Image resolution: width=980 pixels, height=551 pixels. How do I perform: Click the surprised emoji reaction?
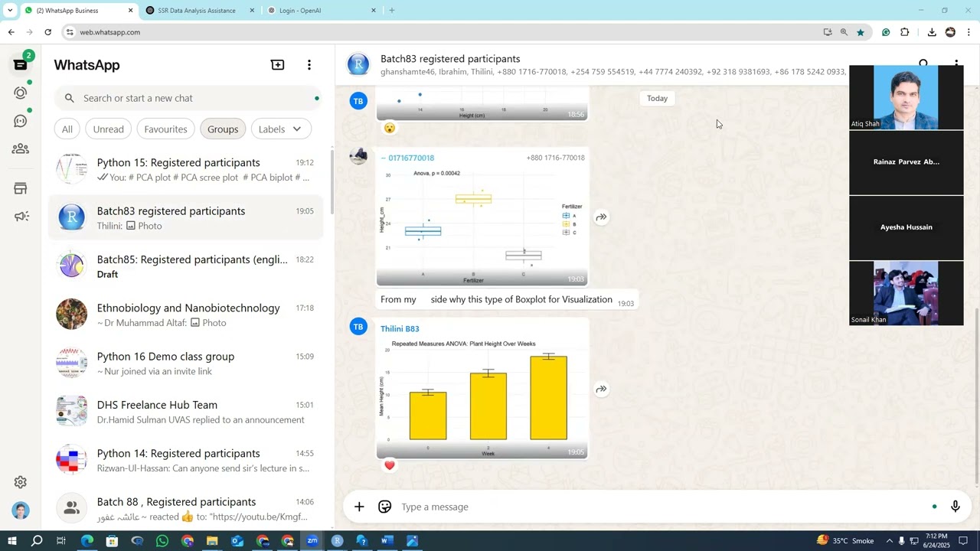click(390, 128)
